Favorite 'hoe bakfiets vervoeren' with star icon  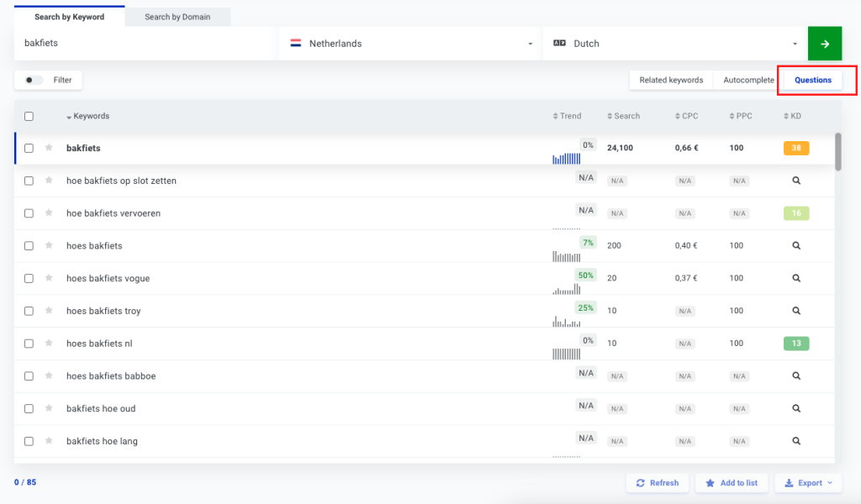(49, 213)
